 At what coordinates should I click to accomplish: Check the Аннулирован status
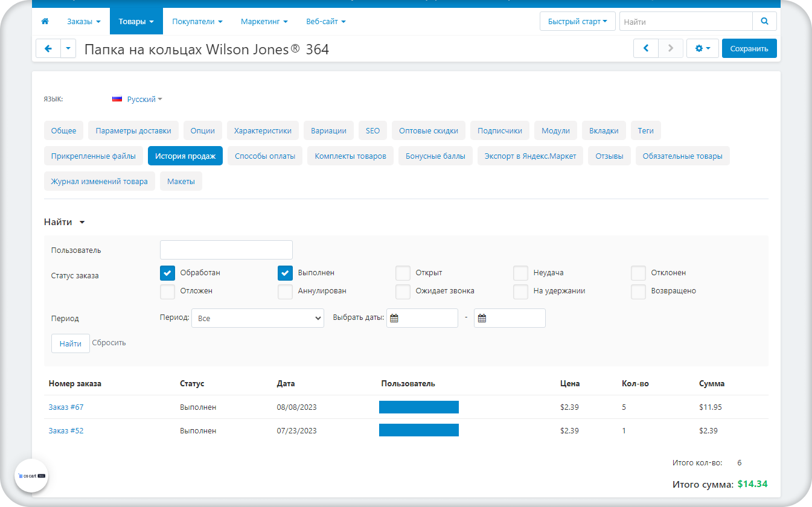tap(285, 291)
